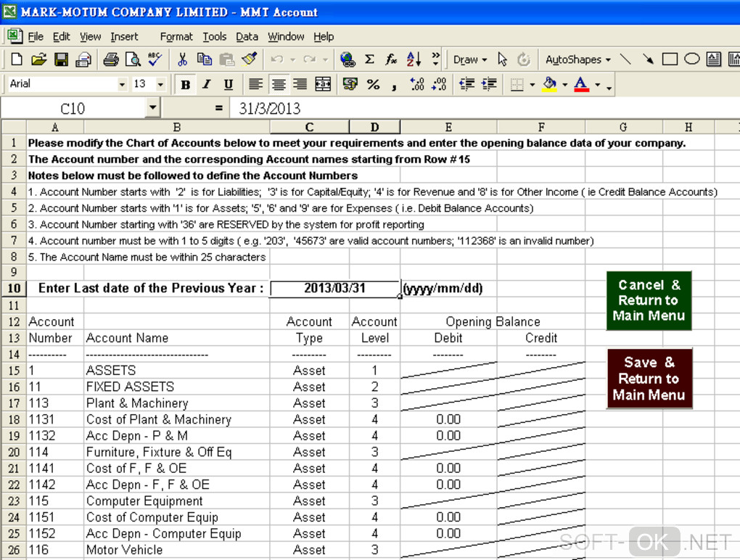
Task: Expand More Buttons chevron on standard toolbar
Action: pos(435,59)
